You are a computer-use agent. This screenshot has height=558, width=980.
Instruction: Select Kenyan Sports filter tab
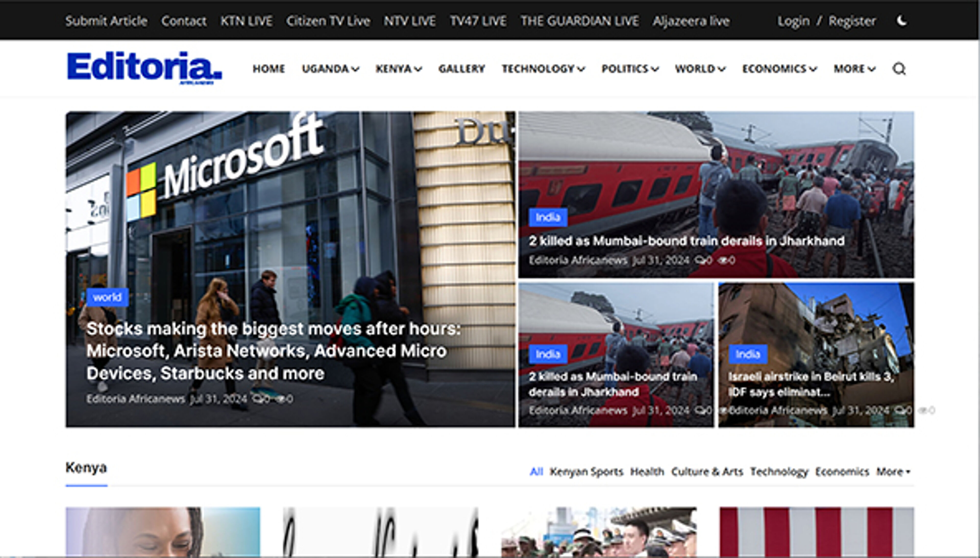pos(586,471)
